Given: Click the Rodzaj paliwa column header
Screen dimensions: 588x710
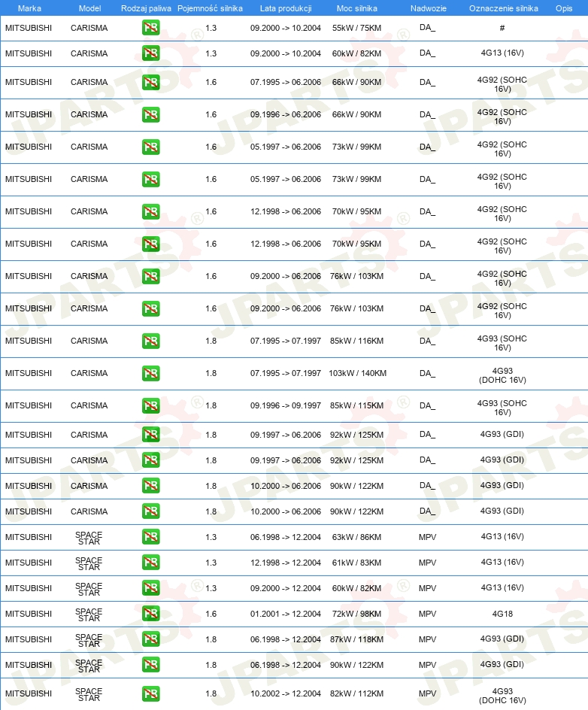Looking at the screenshot, I should [x=146, y=8].
